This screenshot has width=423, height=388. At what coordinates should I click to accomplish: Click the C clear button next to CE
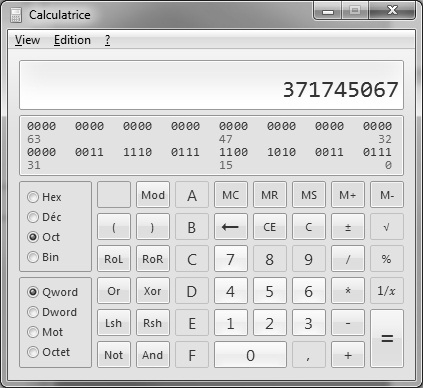click(309, 227)
